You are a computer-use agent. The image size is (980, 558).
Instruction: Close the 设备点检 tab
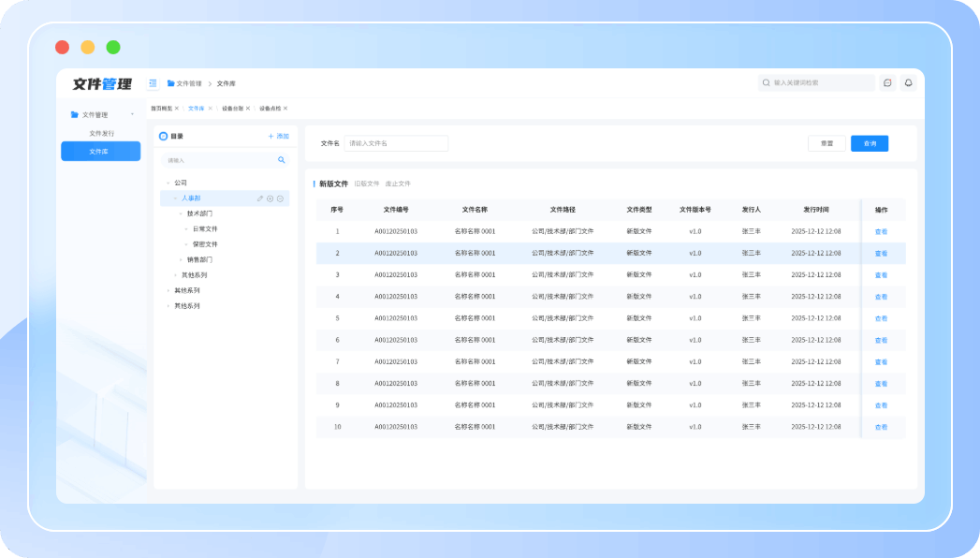(285, 109)
